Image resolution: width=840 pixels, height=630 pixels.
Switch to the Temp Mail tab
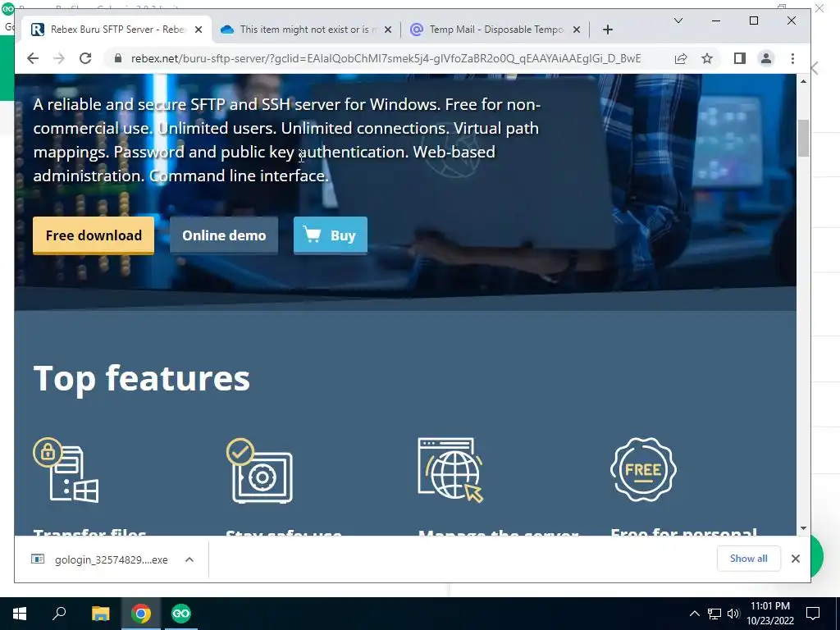coord(495,30)
